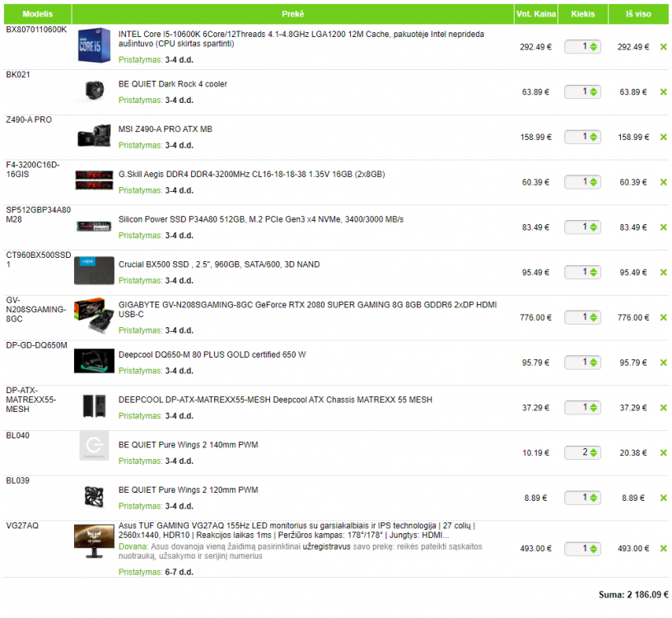Image resolution: width=672 pixels, height=618 pixels.
Task: Open the Pure Wings 2 140mm placeholder image
Action: [94, 446]
